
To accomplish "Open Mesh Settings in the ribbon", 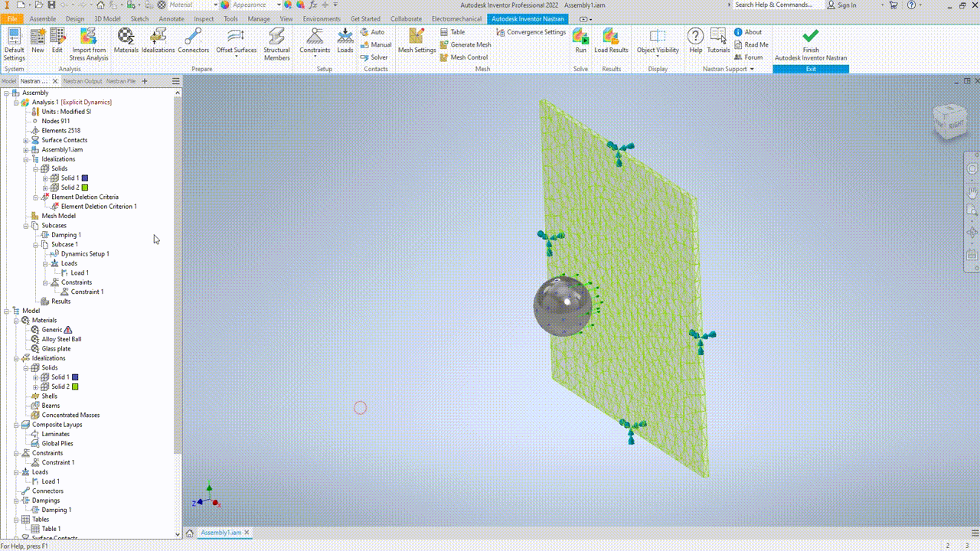I will pyautogui.click(x=416, y=41).
